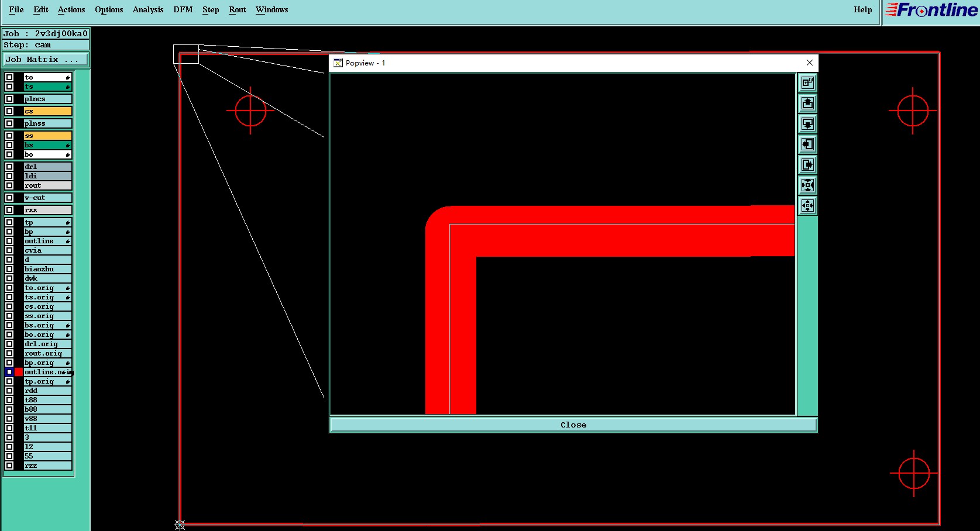Pan the Popview up with the up-arrow icon

click(807, 104)
